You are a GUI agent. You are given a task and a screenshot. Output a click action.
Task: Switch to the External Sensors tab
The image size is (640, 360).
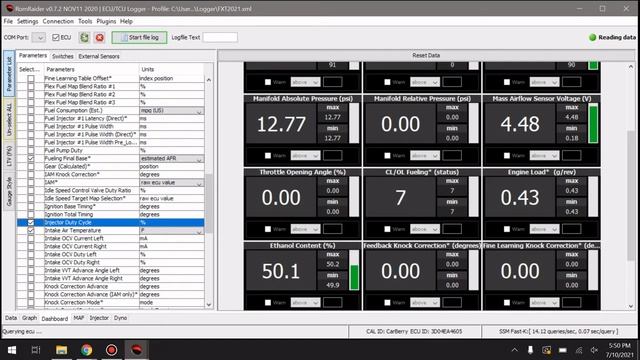[99, 56]
